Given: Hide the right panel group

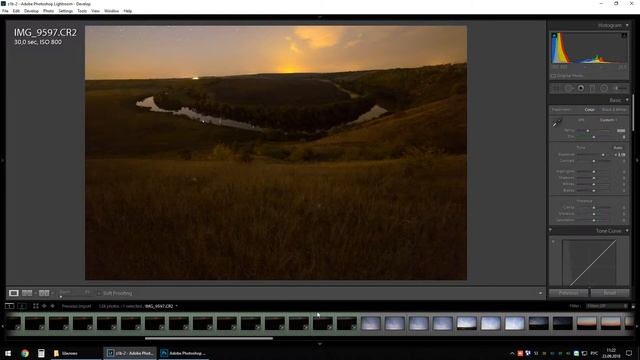Looking at the screenshot, I should coord(637,161).
